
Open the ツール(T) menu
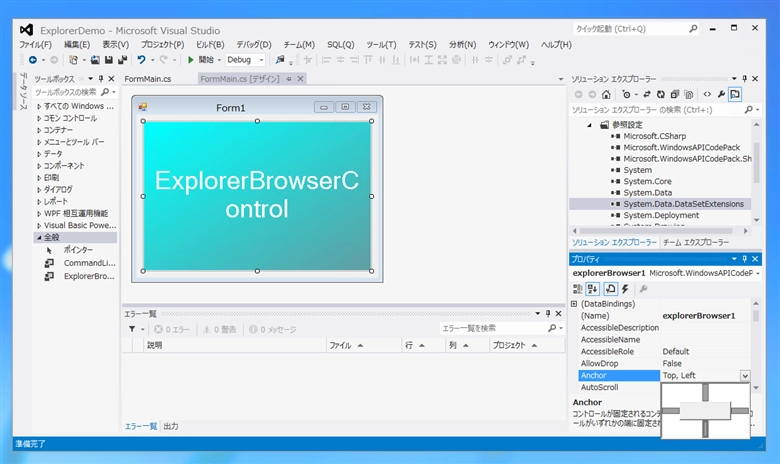[x=382, y=44]
